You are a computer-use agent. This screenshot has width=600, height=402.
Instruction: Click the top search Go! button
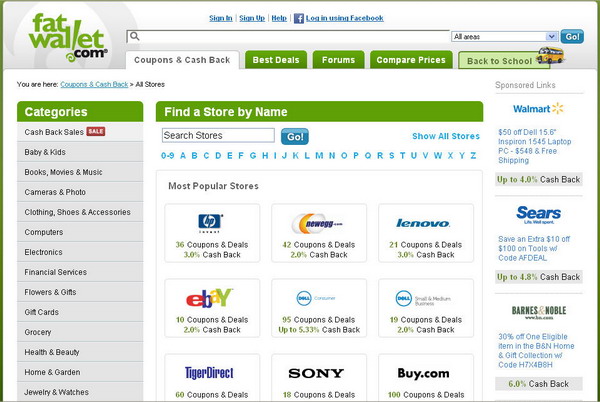572,37
